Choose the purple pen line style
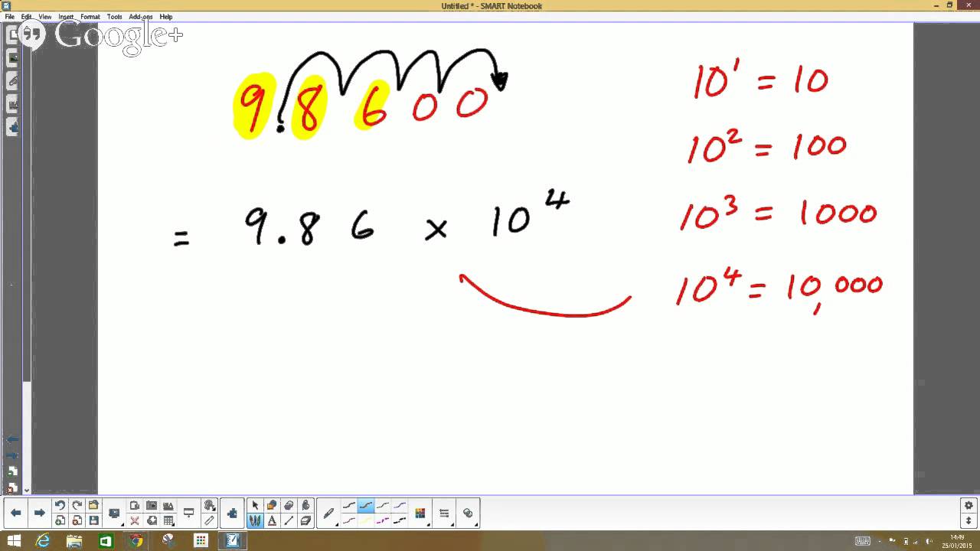 [x=399, y=506]
